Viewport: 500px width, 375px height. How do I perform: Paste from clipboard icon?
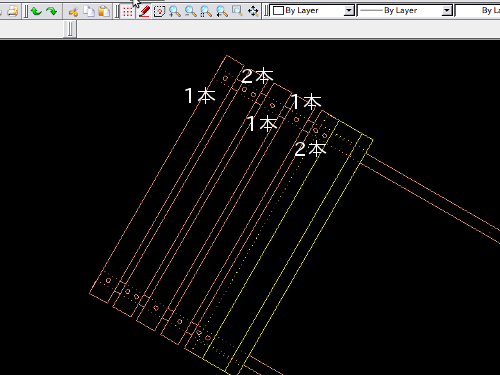point(104,11)
